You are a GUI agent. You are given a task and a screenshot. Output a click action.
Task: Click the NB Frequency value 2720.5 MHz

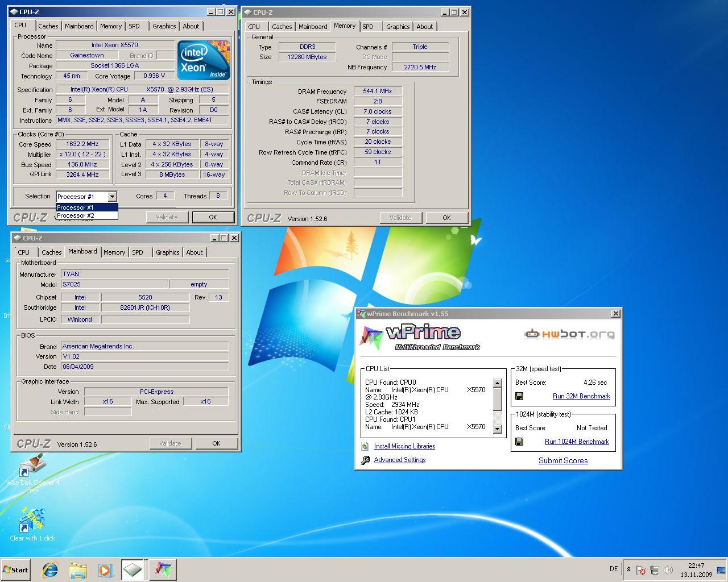420,67
